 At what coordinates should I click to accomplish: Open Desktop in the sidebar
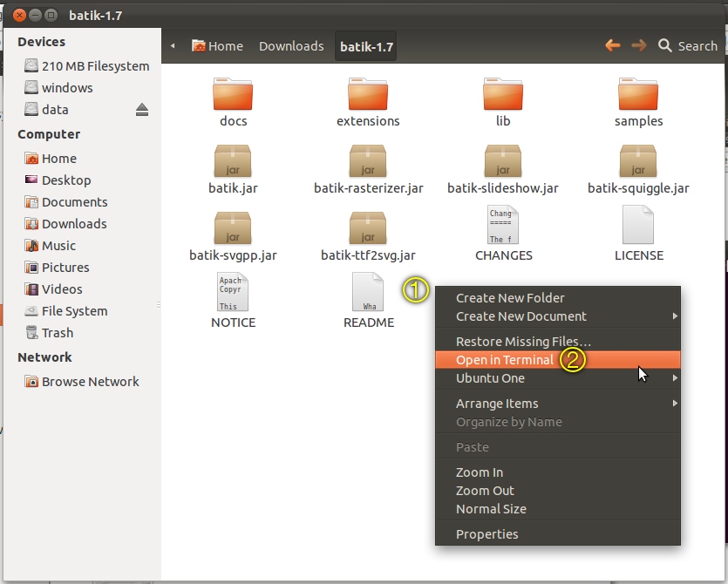pyautogui.click(x=58, y=180)
